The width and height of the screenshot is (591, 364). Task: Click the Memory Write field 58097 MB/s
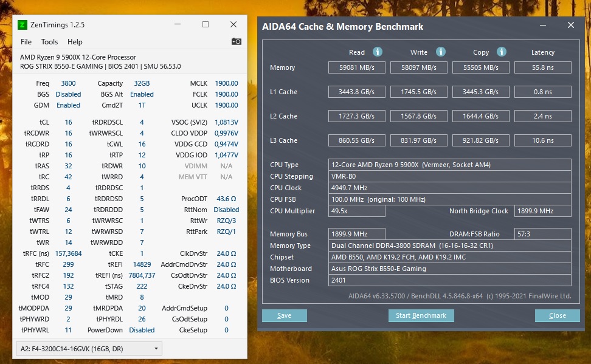coord(419,67)
